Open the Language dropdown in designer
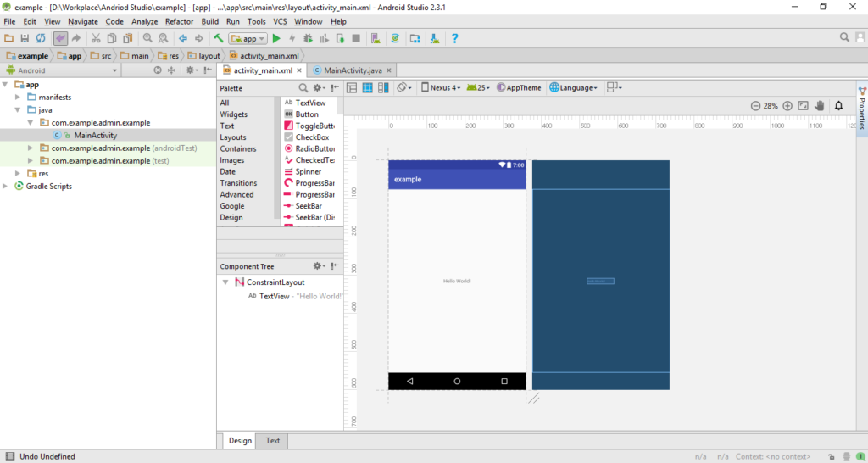 (x=574, y=87)
